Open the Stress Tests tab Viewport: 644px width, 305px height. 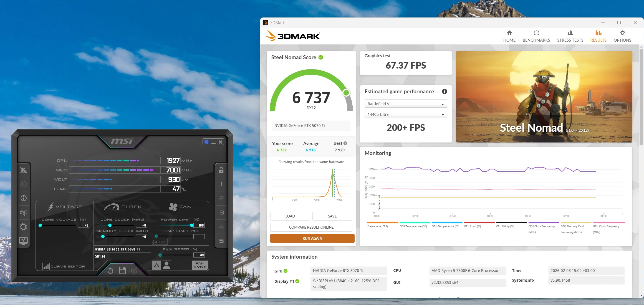570,36
